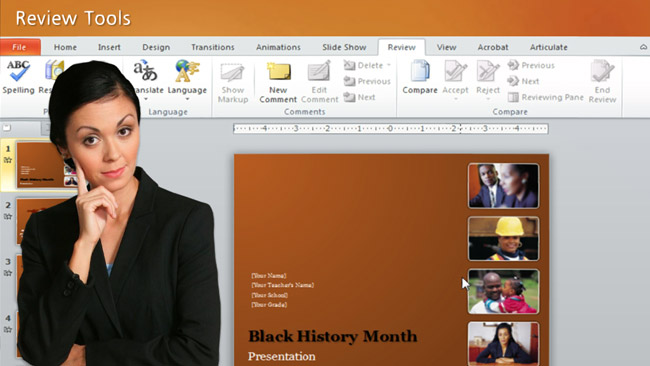Viewport: 650px width, 366px height.
Task: Expand the Accept dropdown arrow
Action: click(x=455, y=99)
